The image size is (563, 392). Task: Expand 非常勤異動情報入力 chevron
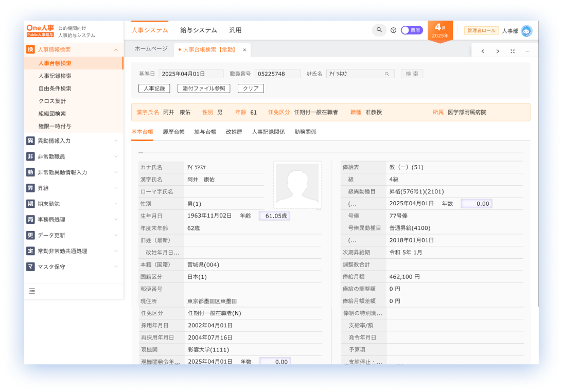tap(116, 172)
